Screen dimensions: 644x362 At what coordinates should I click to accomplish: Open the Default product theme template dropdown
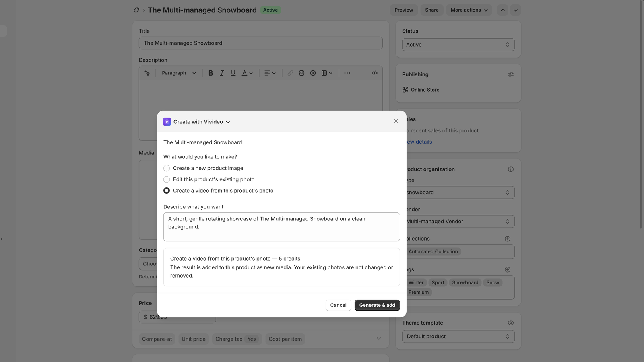coord(458,337)
